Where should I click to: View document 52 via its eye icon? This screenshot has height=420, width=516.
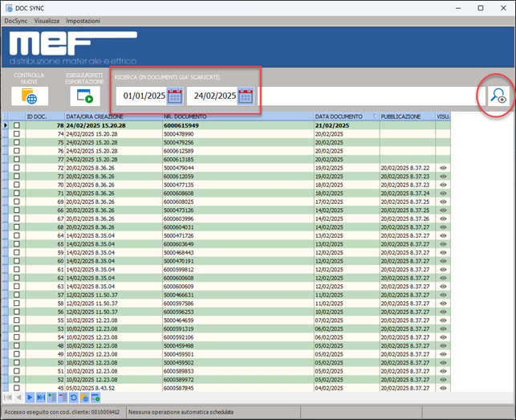[x=443, y=380]
